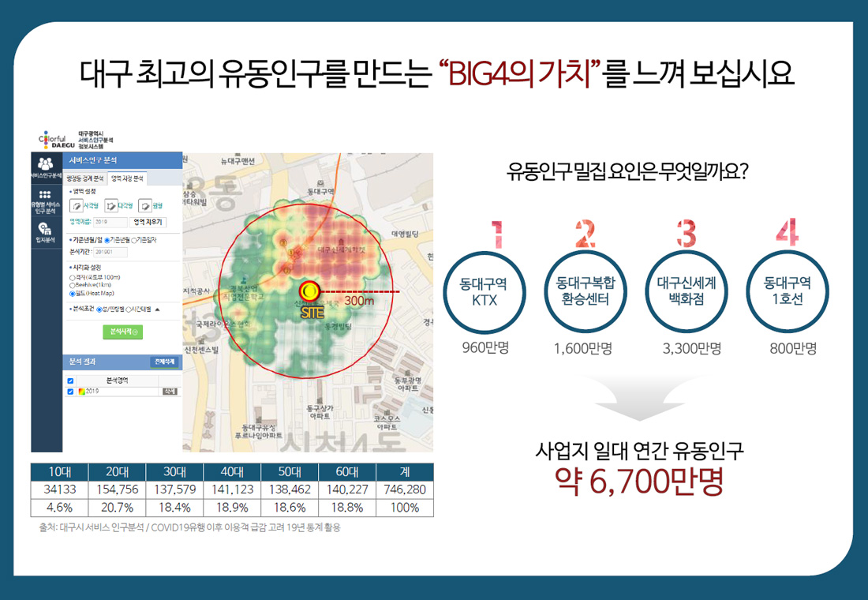The width and height of the screenshot is (868, 600).
Task: Click the 3,300만명 value text
Action: pos(692,348)
